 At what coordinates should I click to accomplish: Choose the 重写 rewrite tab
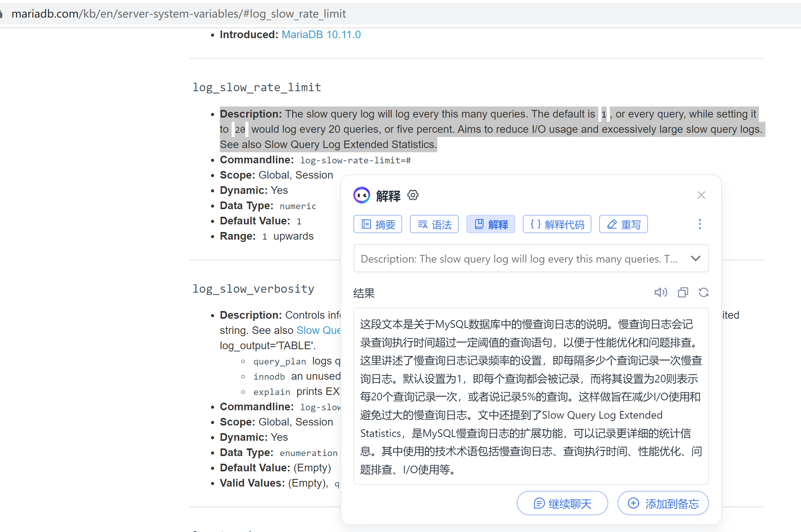(623, 224)
